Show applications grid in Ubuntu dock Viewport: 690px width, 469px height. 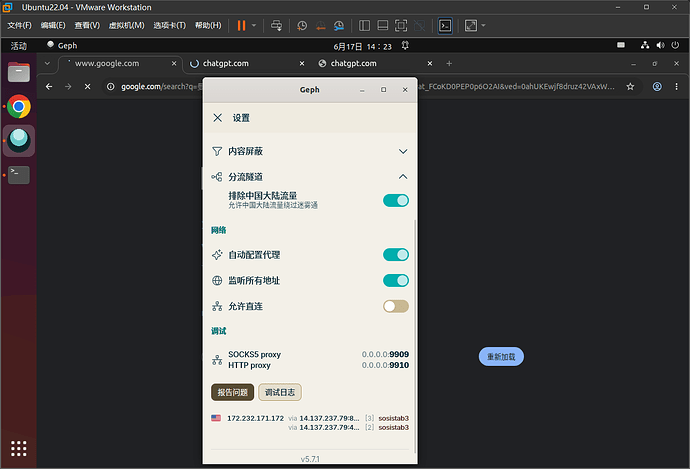point(18,448)
